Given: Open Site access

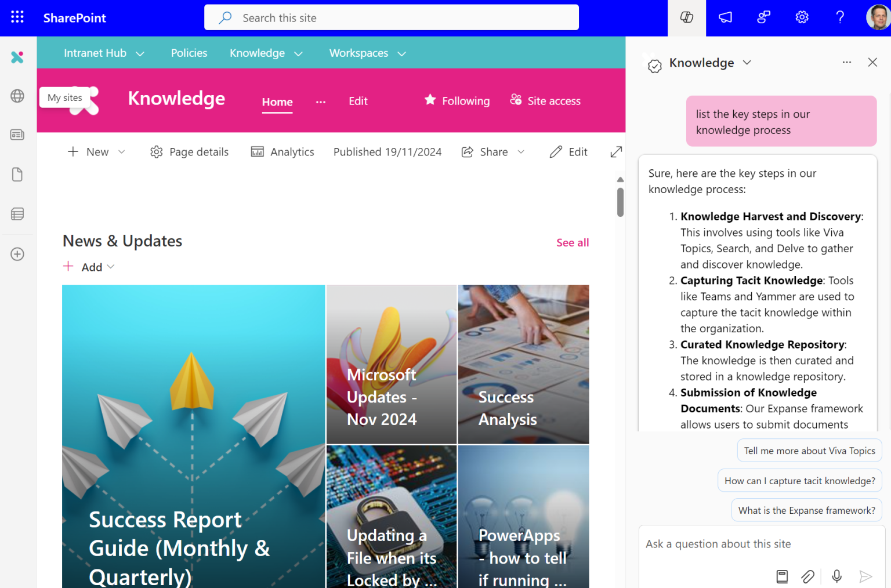Looking at the screenshot, I should click(x=545, y=100).
